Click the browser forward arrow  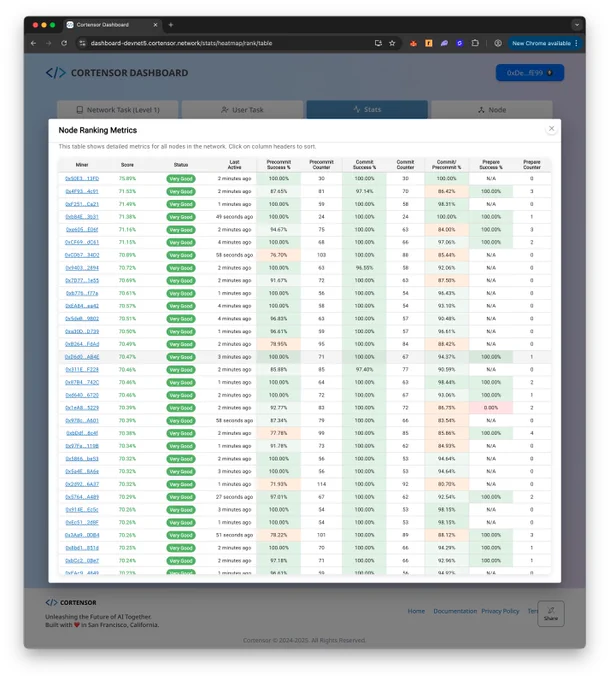[49, 43]
